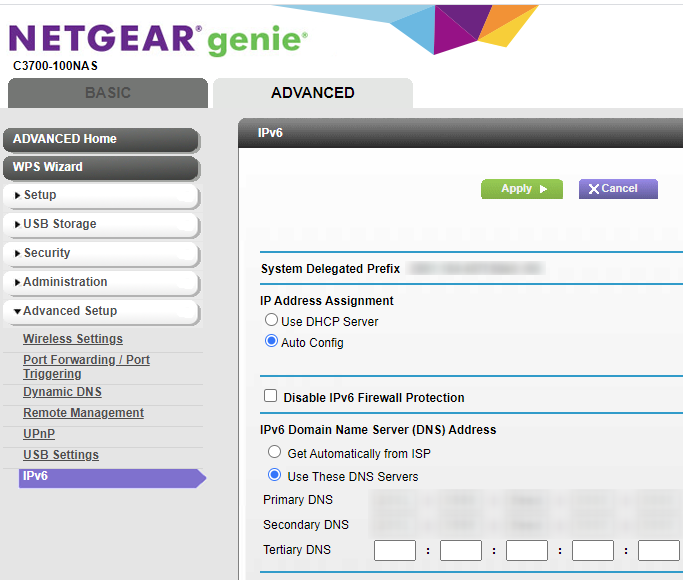The height and width of the screenshot is (580, 683).
Task: Cancel the IPv6 changes
Action: pos(617,189)
